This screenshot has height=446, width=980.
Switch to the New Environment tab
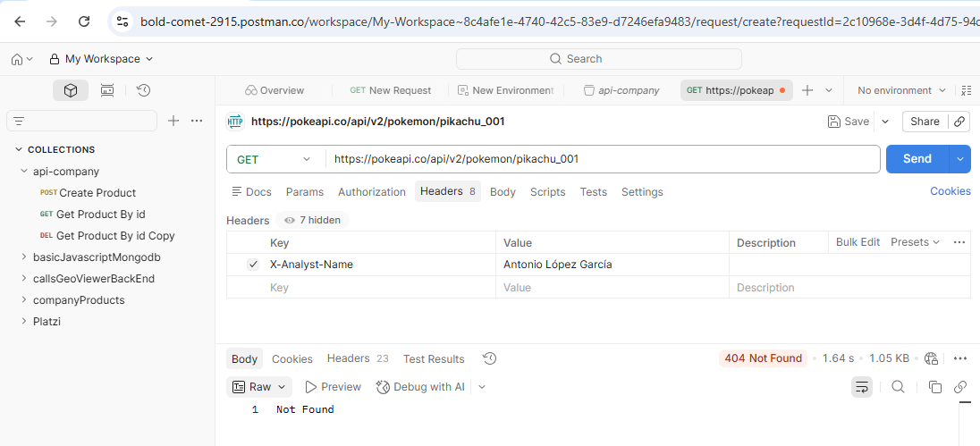pyautogui.click(x=505, y=90)
